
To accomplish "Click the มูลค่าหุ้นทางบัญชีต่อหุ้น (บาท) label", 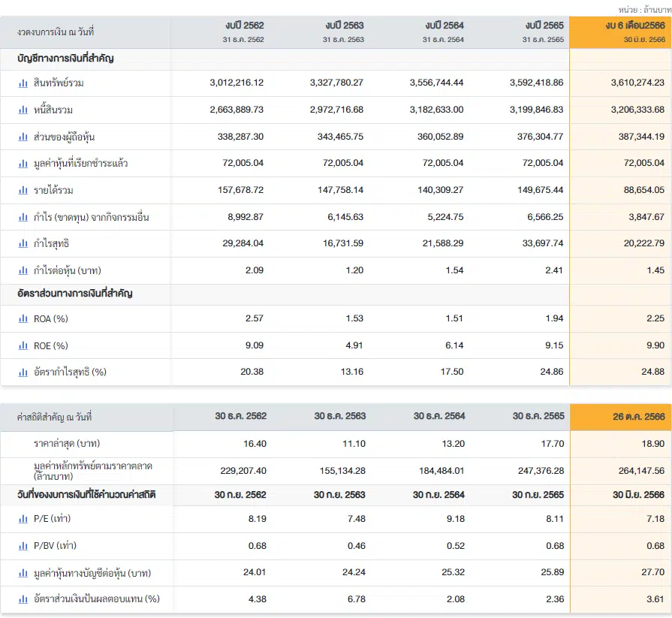I will click(92, 573).
